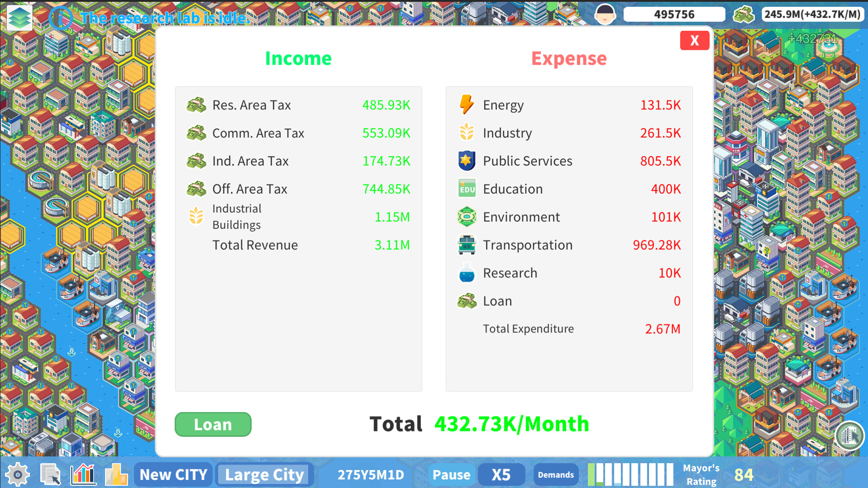Screen dimensions: 868x488
Task: Click the round building cursor icon
Action: tap(849, 436)
